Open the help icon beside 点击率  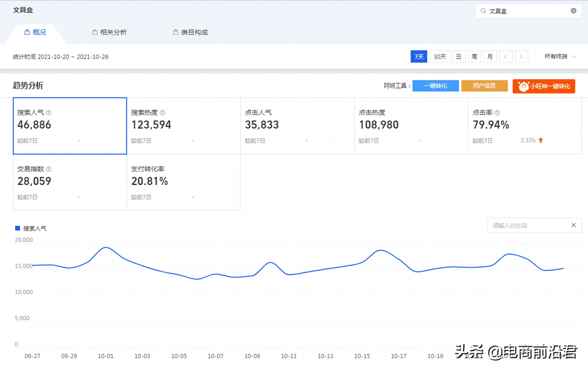tap(497, 113)
